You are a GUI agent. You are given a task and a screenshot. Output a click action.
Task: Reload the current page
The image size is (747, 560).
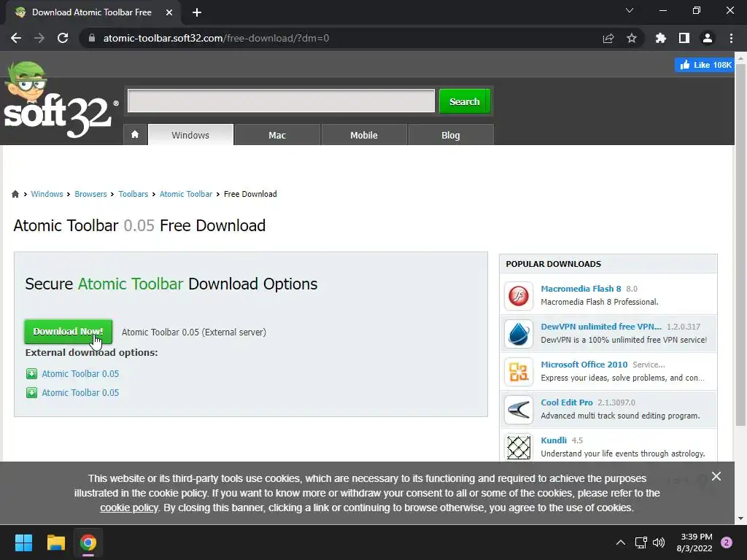point(63,38)
